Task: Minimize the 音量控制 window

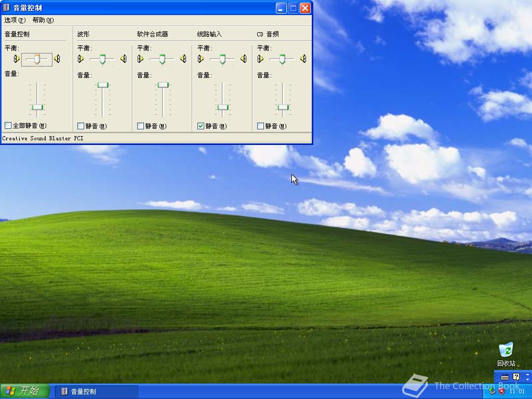Action: [x=281, y=8]
